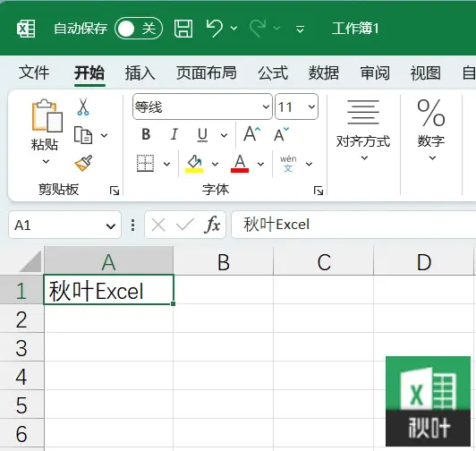
Task: Open the Copy options dropdown arrow
Action: [x=104, y=135]
